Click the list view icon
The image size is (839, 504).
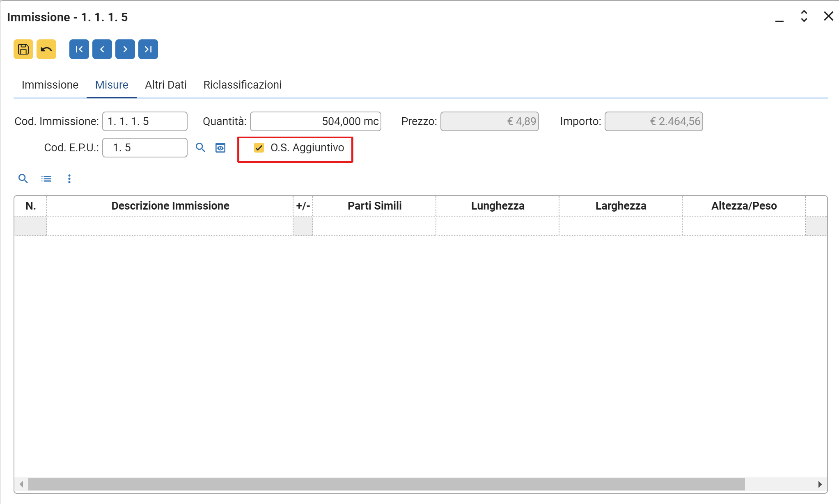pyautogui.click(x=46, y=179)
